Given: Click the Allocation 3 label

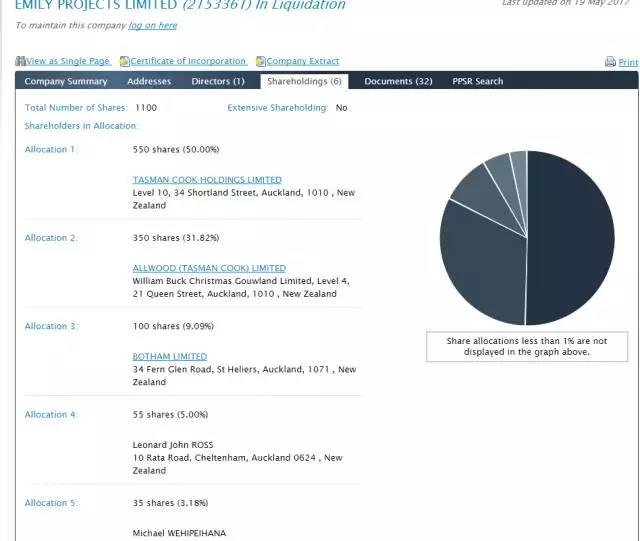Looking at the screenshot, I should click(x=51, y=326).
